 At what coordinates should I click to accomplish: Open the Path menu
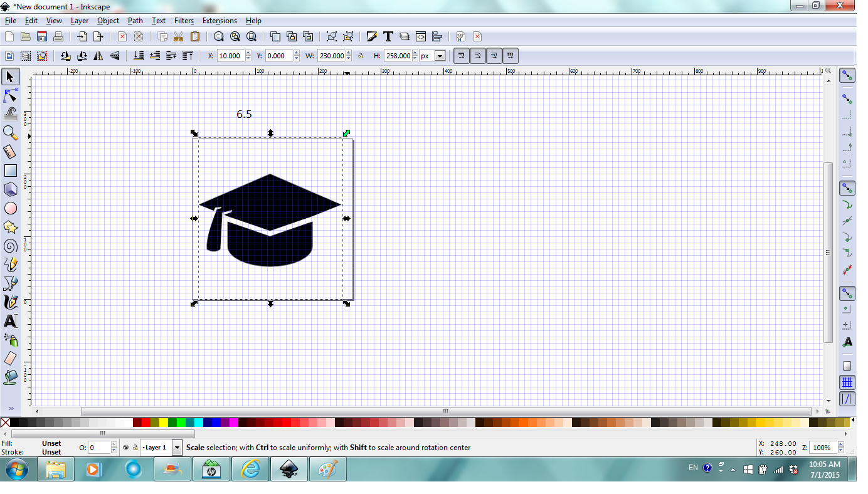135,21
